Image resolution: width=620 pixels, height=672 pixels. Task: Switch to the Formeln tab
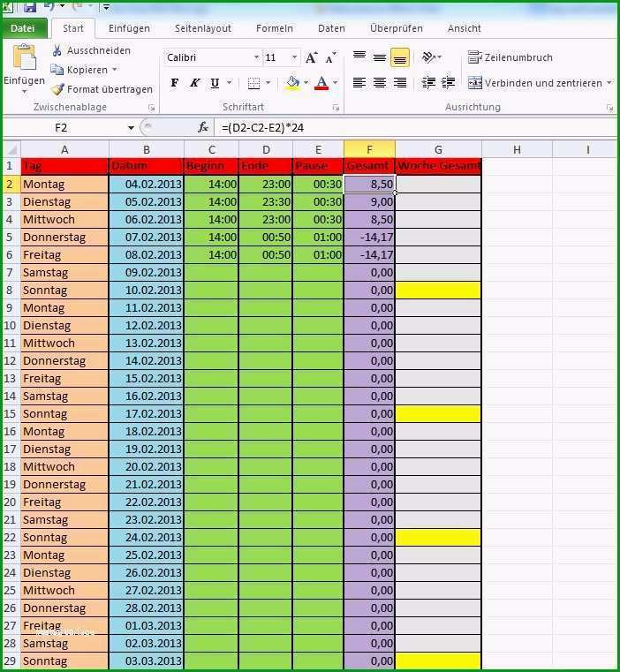275,28
